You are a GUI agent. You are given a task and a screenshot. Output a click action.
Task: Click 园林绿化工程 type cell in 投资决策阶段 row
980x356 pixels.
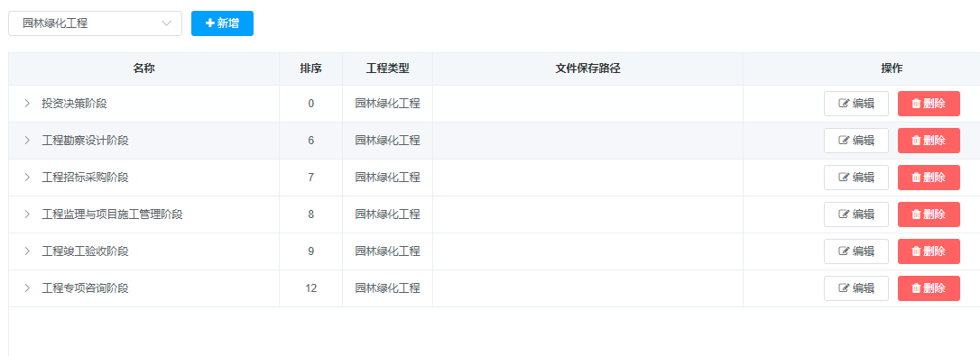click(x=387, y=104)
